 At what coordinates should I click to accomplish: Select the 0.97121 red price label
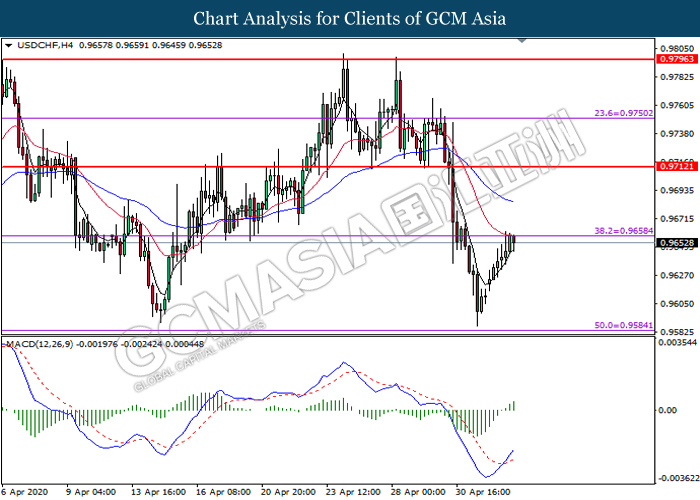click(677, 167)
